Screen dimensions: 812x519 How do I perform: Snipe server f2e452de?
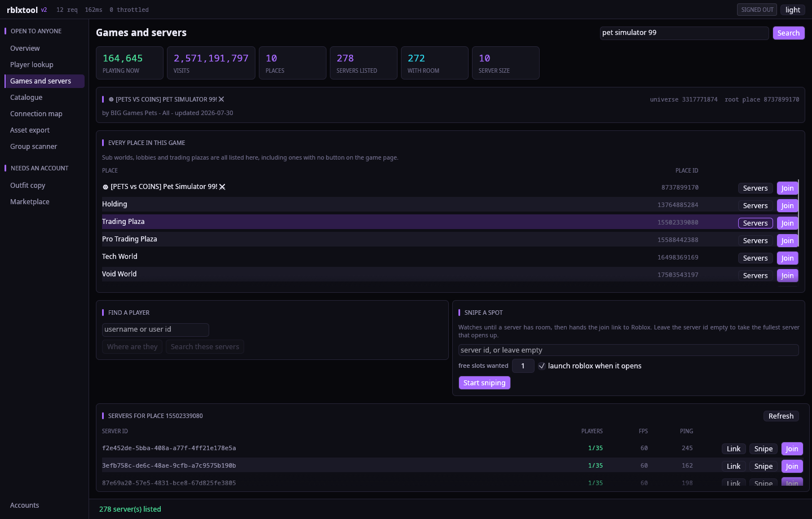pyautogui.click(x=764, y=449)
